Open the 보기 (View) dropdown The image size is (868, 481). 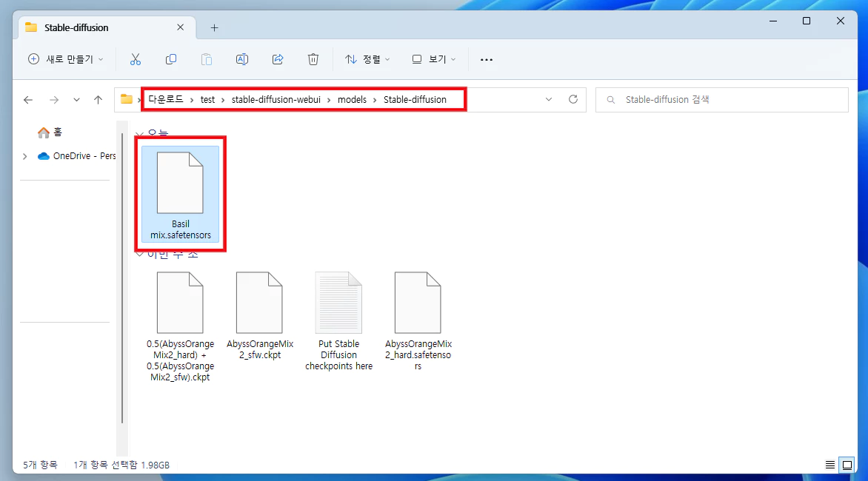(434, 59)
